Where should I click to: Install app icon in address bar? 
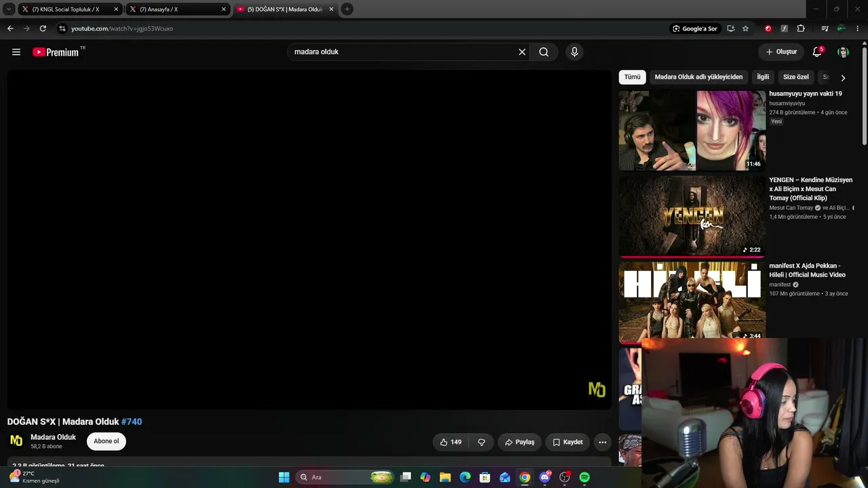[x=730, y=28]
